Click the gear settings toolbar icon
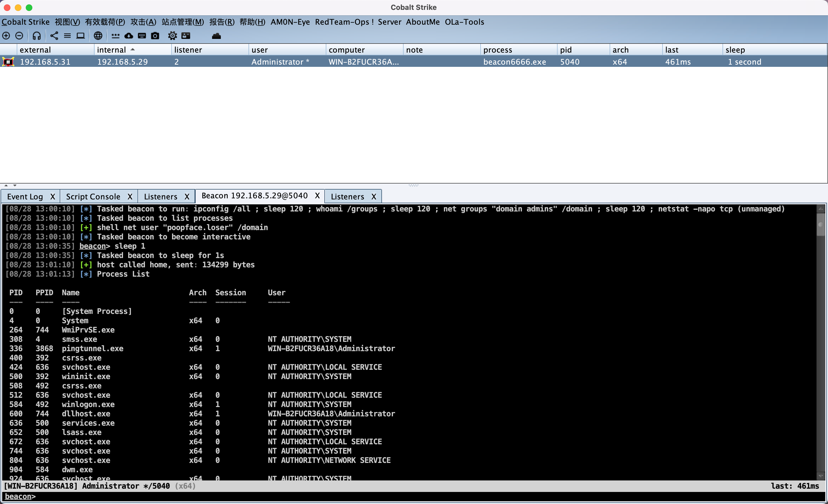 pyautogui.click(x=172, y=36)
